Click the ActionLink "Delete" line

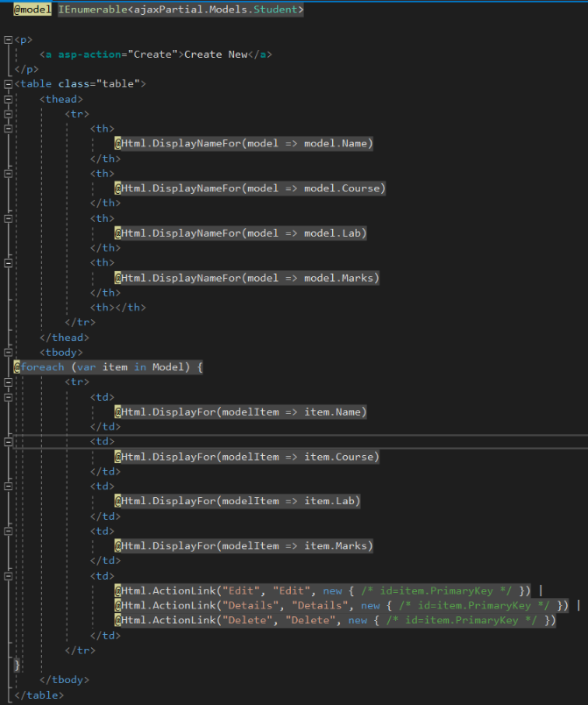point(335,621)
